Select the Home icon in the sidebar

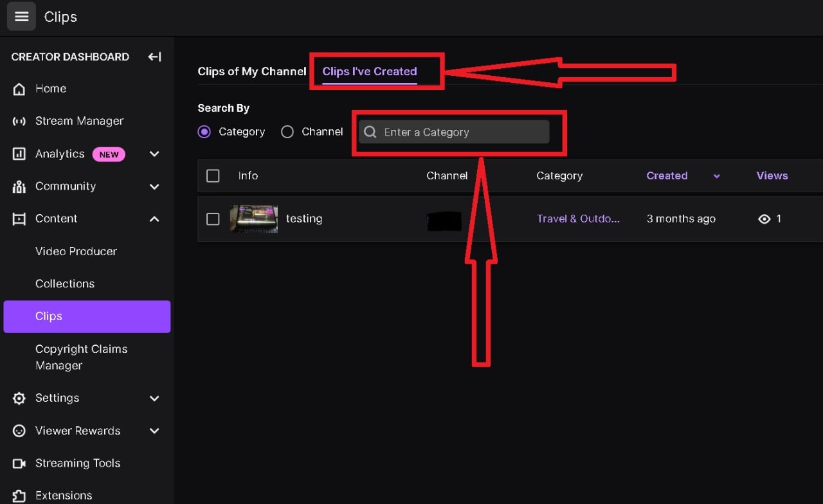[19, 89]
